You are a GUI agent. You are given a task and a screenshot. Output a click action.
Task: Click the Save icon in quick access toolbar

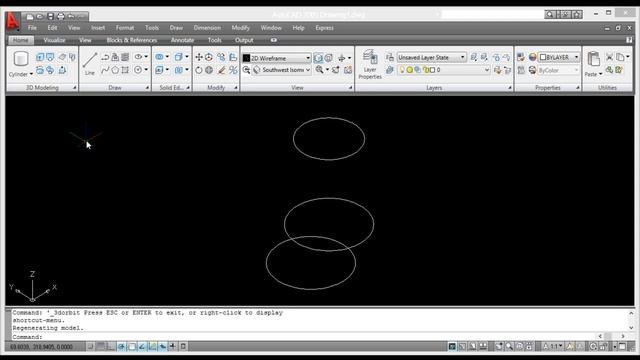[51, 17]
